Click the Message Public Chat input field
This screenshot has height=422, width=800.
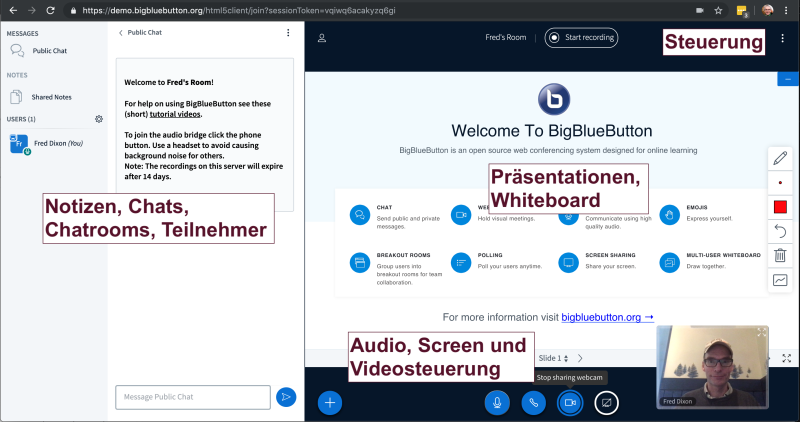(192, 397)
